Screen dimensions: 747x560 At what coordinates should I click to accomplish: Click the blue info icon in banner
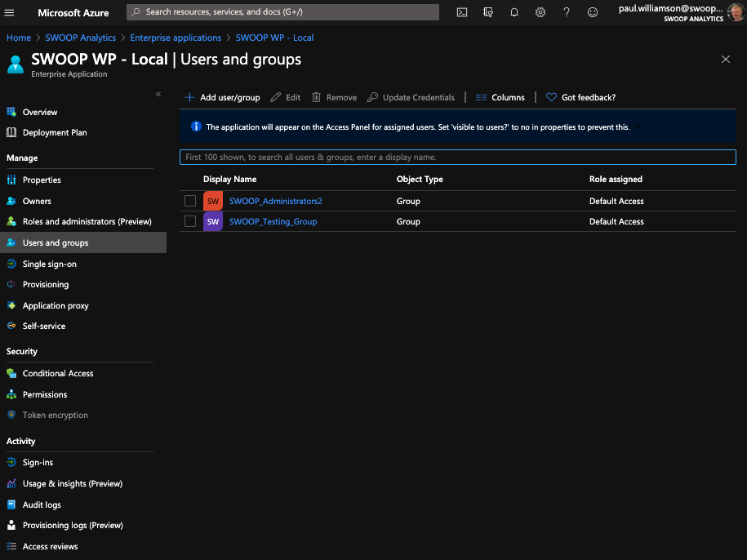coord(196,127)
